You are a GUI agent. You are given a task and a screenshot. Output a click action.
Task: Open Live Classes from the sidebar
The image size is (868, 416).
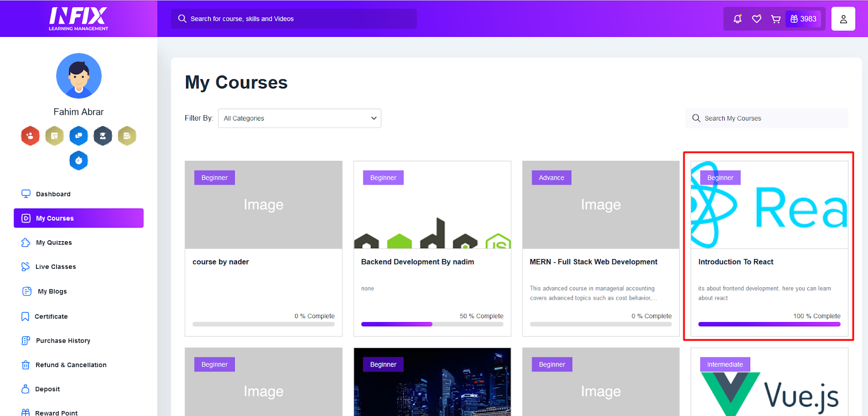pyautogui.click(x=56, y=267)
